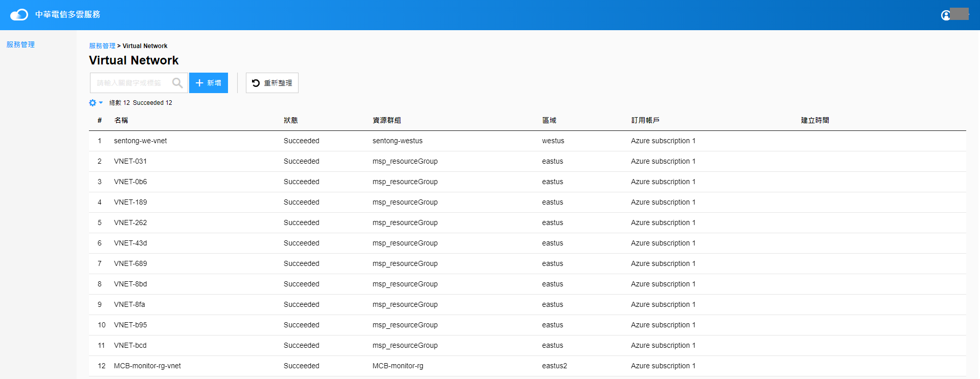Sort by 名稱 column header
Viewport: 980px width, 379px height.
point(121,120)
